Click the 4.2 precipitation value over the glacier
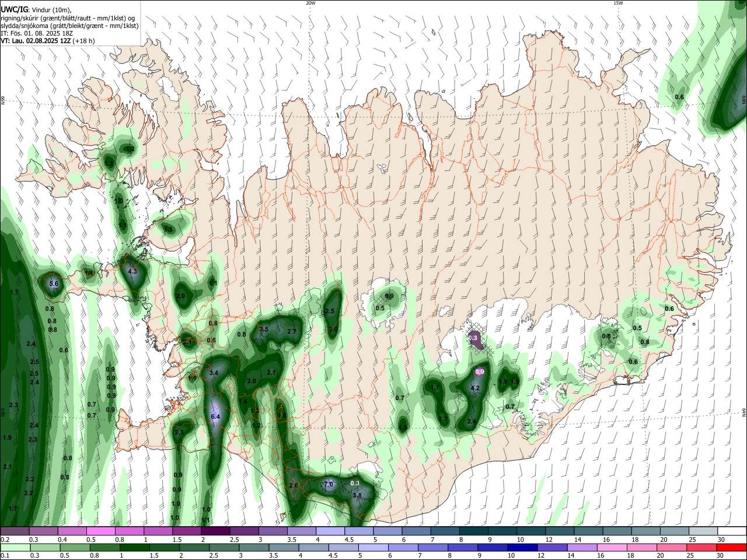747x560 pixels. [475, 388]
